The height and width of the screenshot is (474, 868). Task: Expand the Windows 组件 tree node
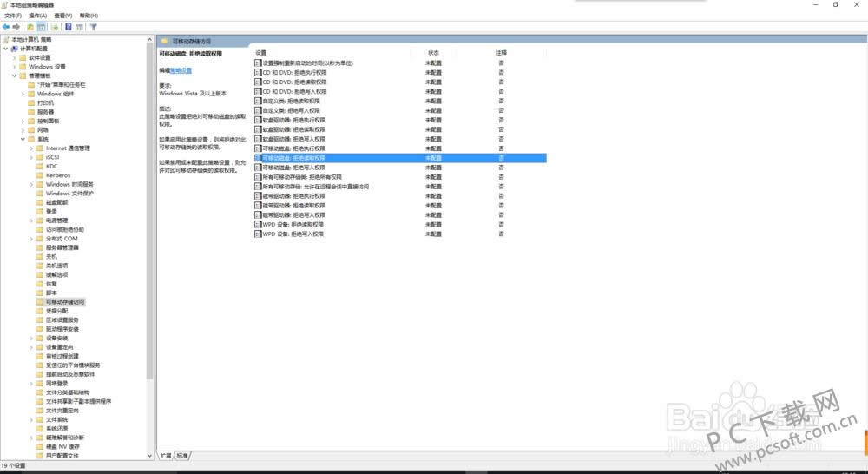[x=23, y=94]
